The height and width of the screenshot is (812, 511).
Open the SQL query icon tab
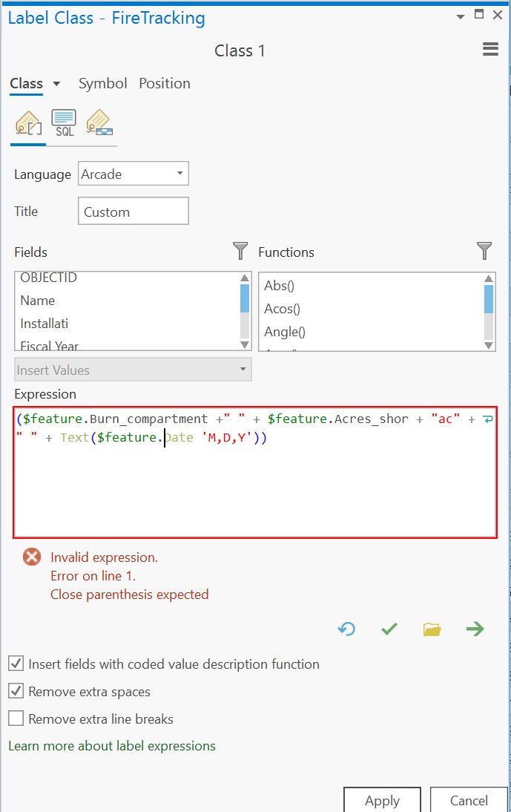[64, 123]
